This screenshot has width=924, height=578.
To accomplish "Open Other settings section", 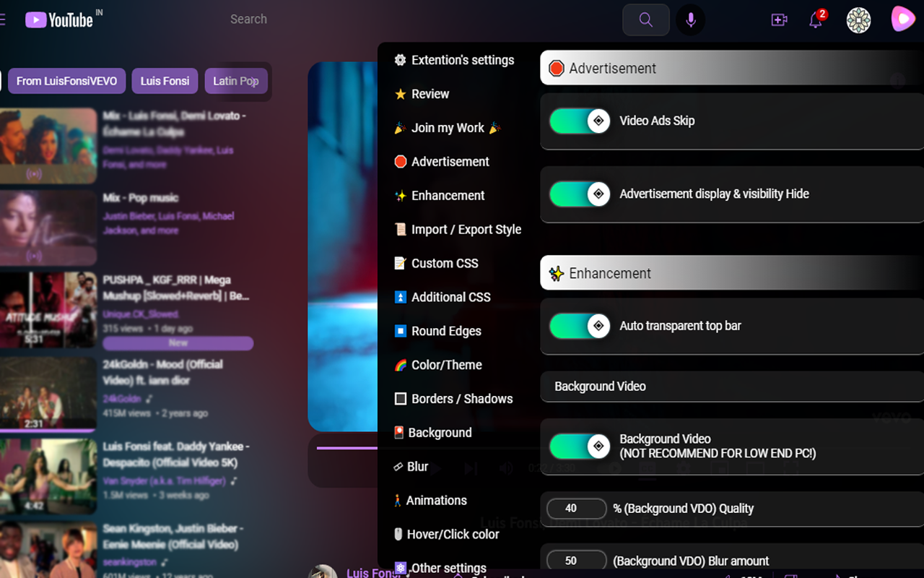I will coord(440,568).
